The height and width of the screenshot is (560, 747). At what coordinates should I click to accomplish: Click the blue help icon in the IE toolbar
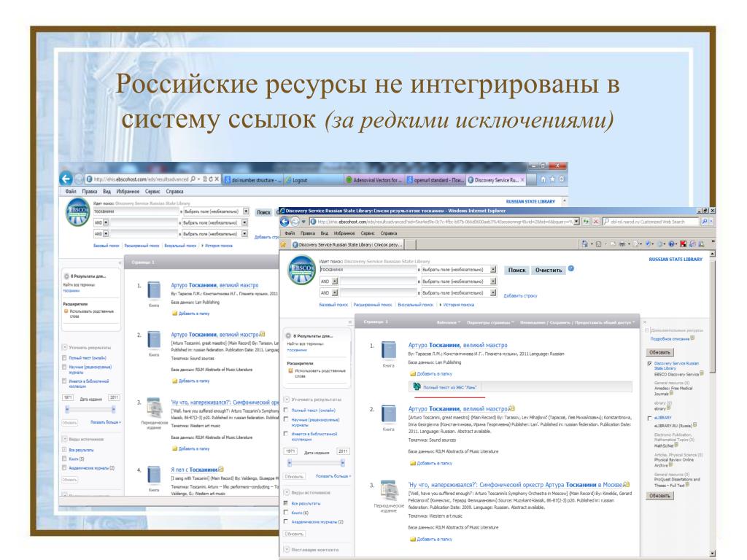672,244
